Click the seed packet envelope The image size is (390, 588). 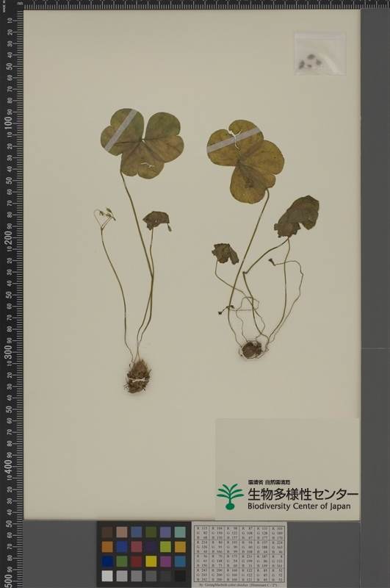[x=320, y=54]
